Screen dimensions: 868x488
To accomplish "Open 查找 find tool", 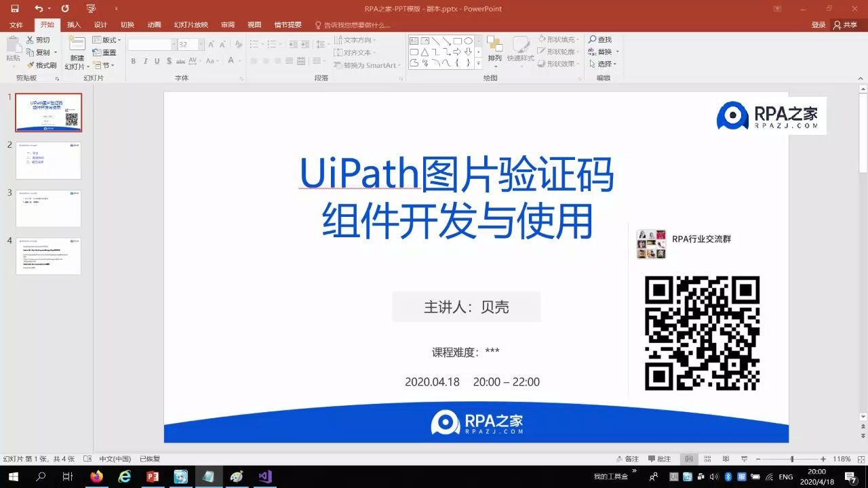I will click(x=600, y=40).
